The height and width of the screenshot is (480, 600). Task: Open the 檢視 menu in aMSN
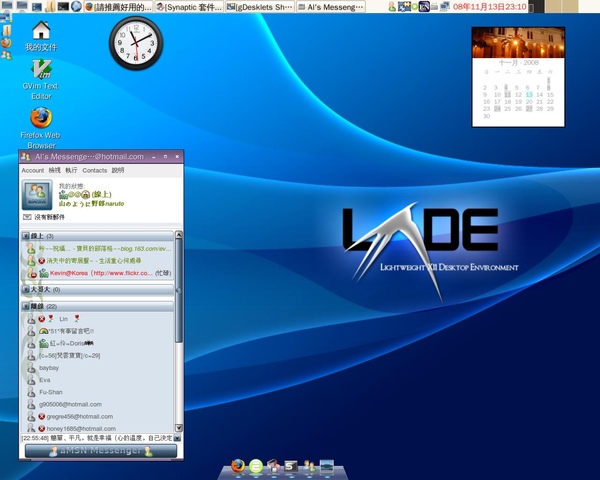(x=55, y=170)
